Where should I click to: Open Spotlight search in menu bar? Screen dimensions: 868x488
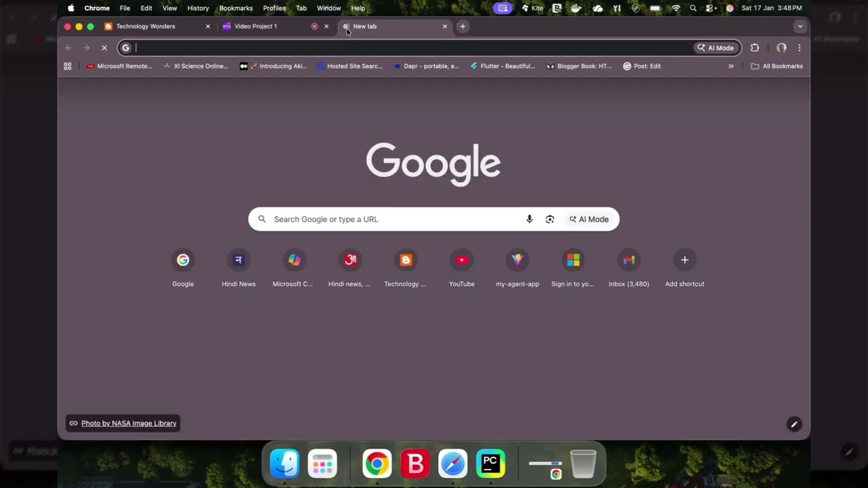[x=693, y=8]
